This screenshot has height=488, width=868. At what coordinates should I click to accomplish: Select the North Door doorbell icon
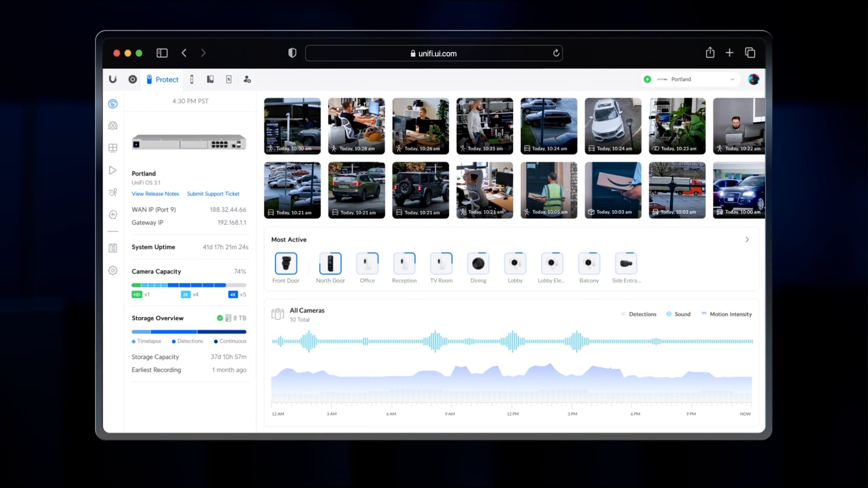point(330,263)
